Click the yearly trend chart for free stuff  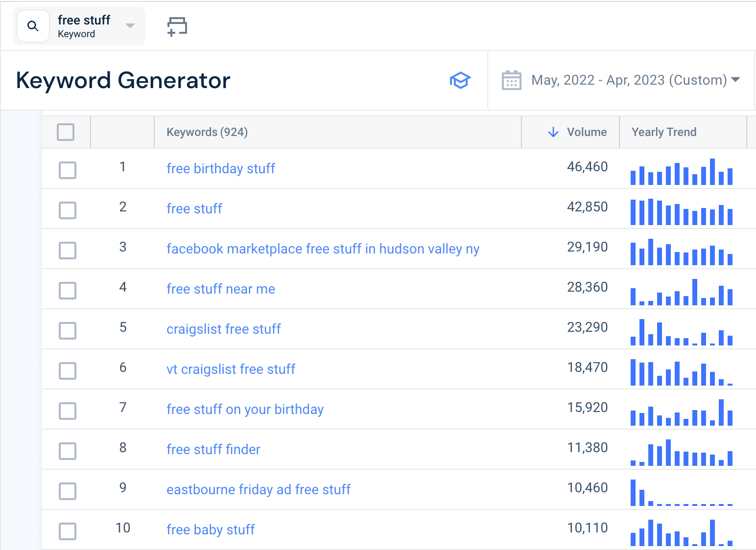point(681,211)
